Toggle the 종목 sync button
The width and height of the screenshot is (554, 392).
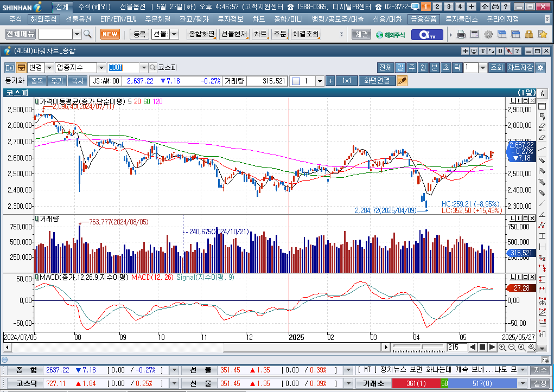click(37, 81)
